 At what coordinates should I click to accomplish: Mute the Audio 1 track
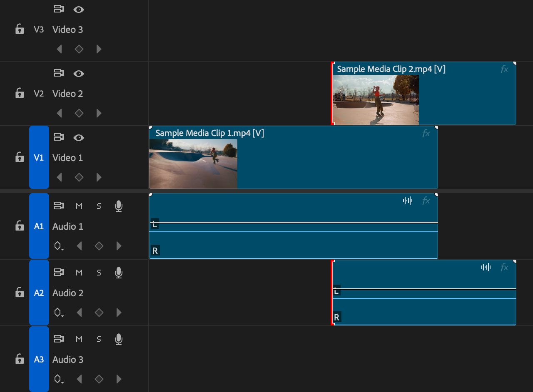click(x=79, y=206)
